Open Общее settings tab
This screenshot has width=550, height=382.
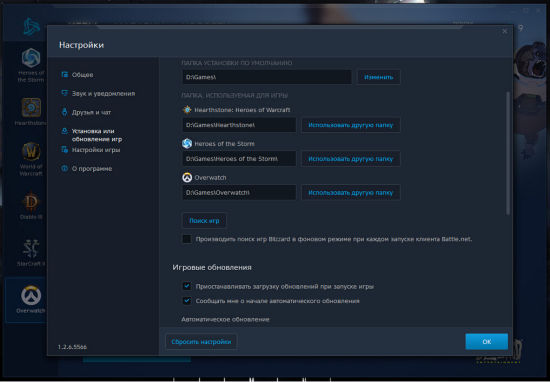(x=82, y=75)
